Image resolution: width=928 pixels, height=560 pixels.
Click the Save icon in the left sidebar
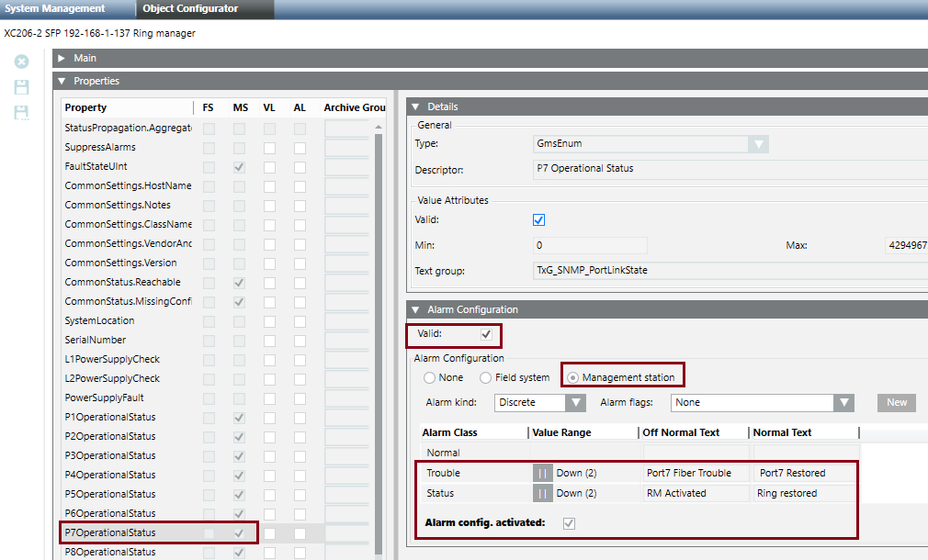[x=21, y=86]
